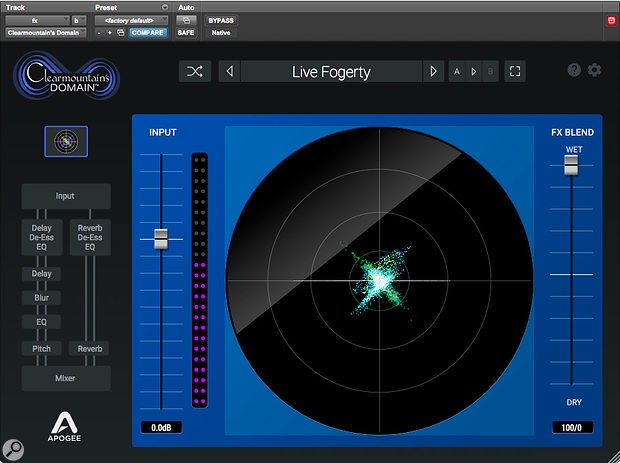Open the preset folder icon
The width and height of the screenshot is (620, 463).
(x=121, y=33)
